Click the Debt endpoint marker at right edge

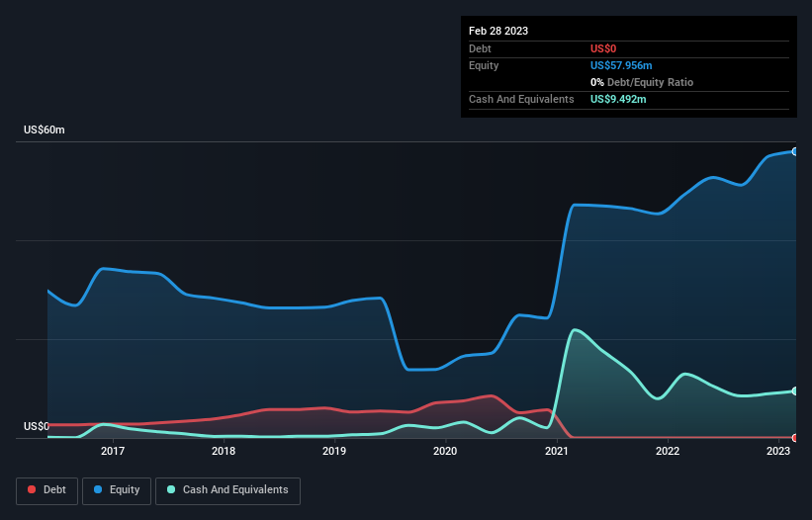(x=795, y=438)
